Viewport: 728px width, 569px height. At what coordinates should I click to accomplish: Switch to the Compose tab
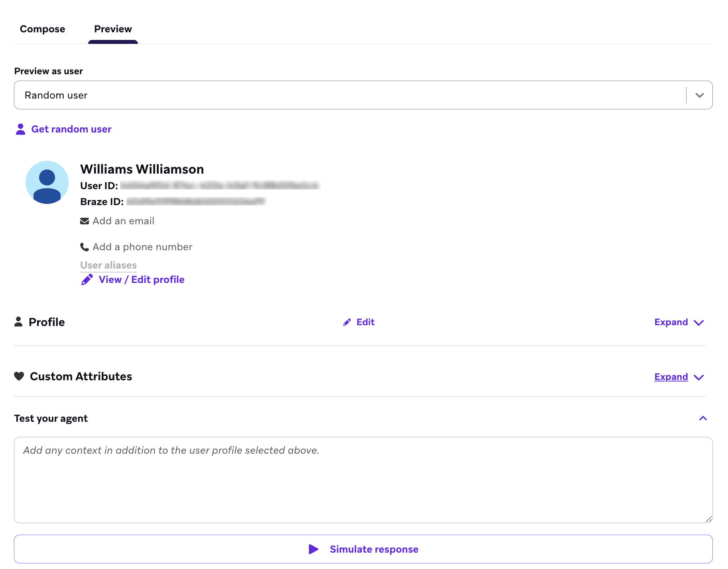coord(42,29)
